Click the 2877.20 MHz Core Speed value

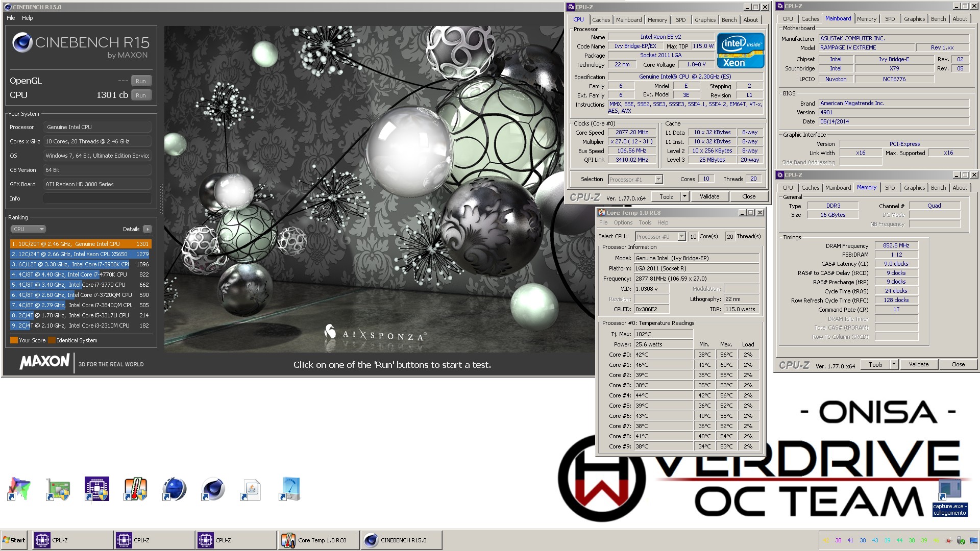[x=631, y=132]
